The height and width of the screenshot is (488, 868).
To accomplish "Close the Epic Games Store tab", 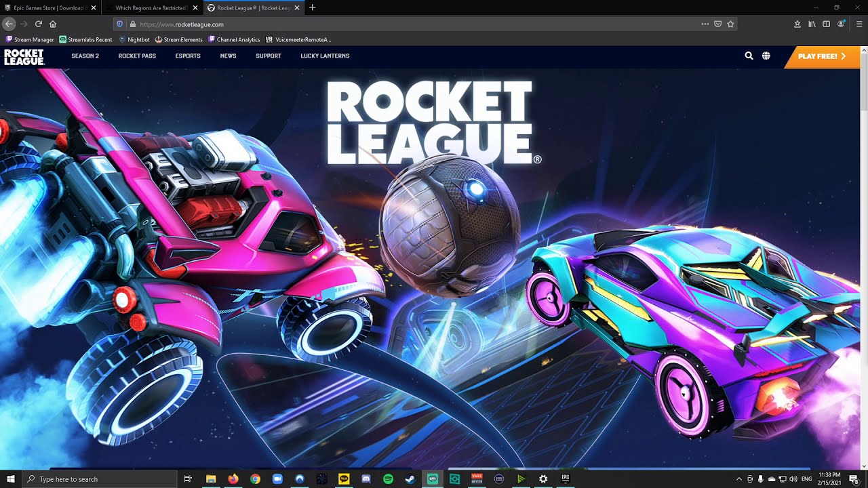I will pyautogui.click(x=94, y=7).
